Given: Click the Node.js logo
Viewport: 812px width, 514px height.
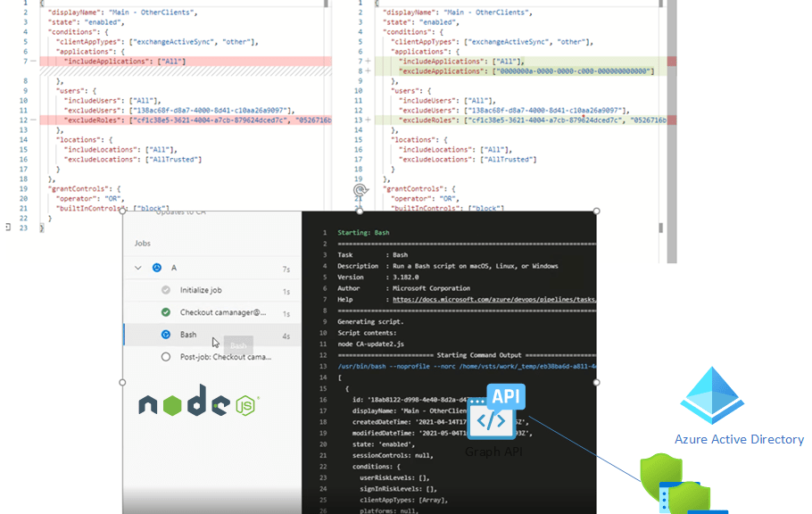Looking at the screenshot, I should (x=198, y=403).
